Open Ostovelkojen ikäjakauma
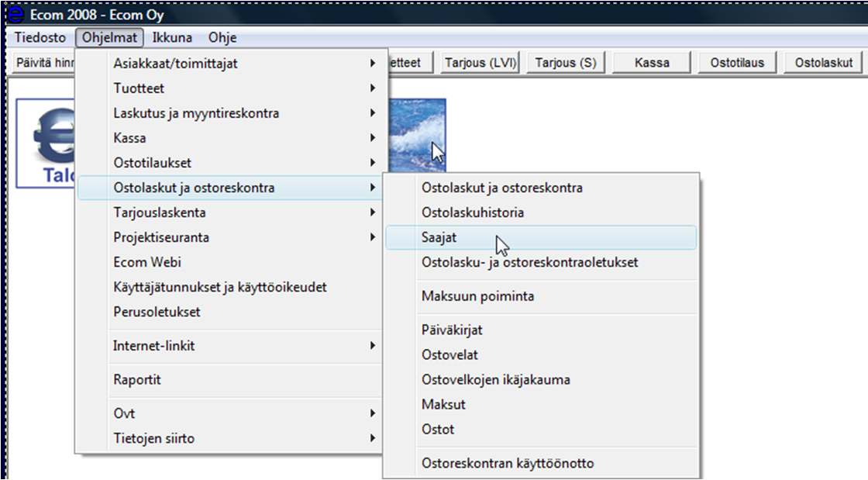 pos(541,380)
